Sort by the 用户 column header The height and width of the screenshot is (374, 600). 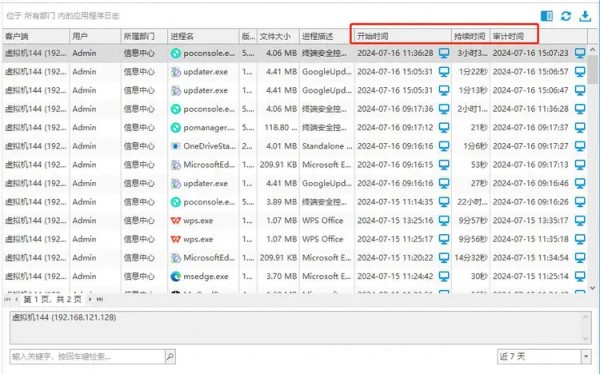click(x=95, y=36)
